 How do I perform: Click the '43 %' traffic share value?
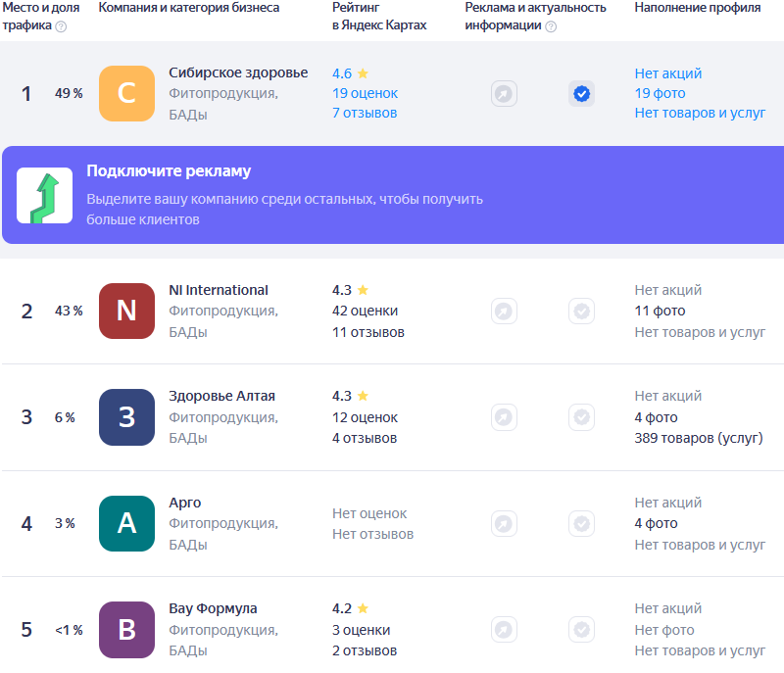(x=69, y=311)
